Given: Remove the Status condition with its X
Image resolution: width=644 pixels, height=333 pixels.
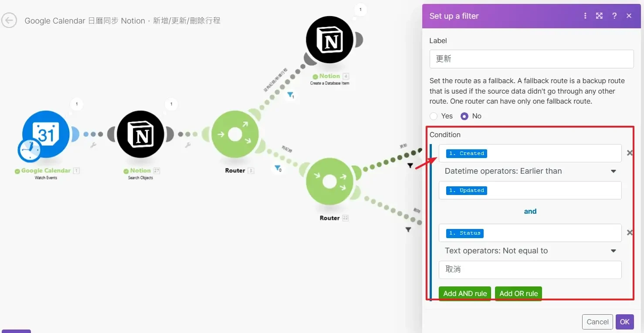Looking at the screenshot, I should pyautogui.click(x=630, y=233).
